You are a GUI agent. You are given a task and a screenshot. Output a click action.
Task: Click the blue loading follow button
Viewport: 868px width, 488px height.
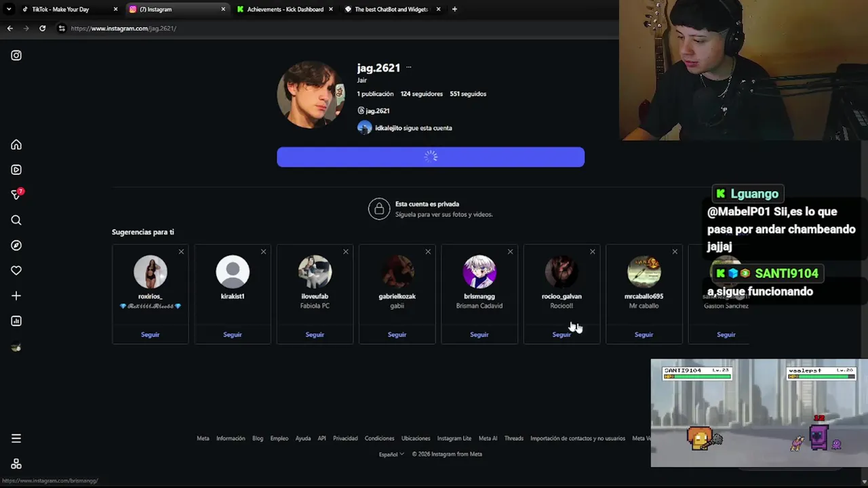click(431, 157)
